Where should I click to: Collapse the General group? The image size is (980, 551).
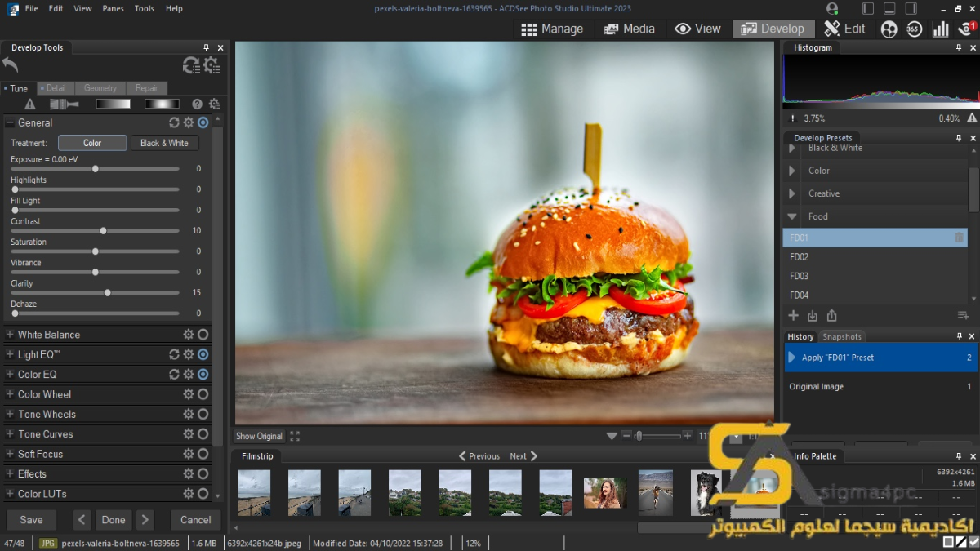pos(10,122)
